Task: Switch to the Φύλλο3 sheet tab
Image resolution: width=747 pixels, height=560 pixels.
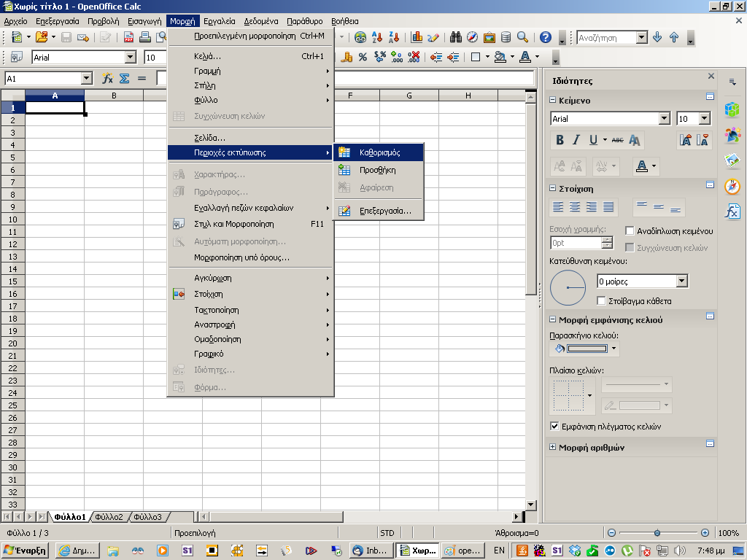Action: click(x=147, y=517)
